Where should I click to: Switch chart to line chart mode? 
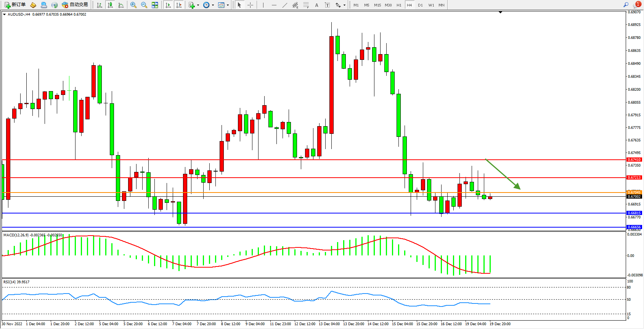(121, 5)
